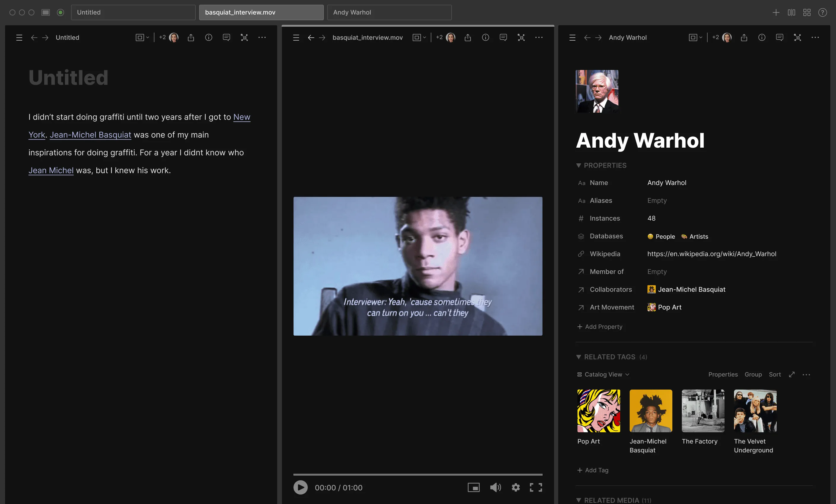The width and height of the screenshot is (836, 504).
Task: Open comments in Andy Warhol pane
Action: tap(780, 38)
